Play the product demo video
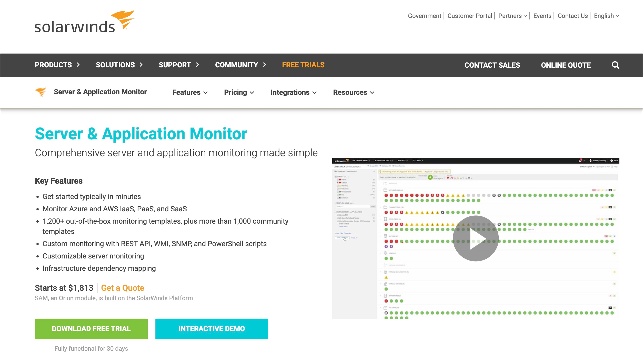This screenshot has height=364, width=643. (476, 238)
